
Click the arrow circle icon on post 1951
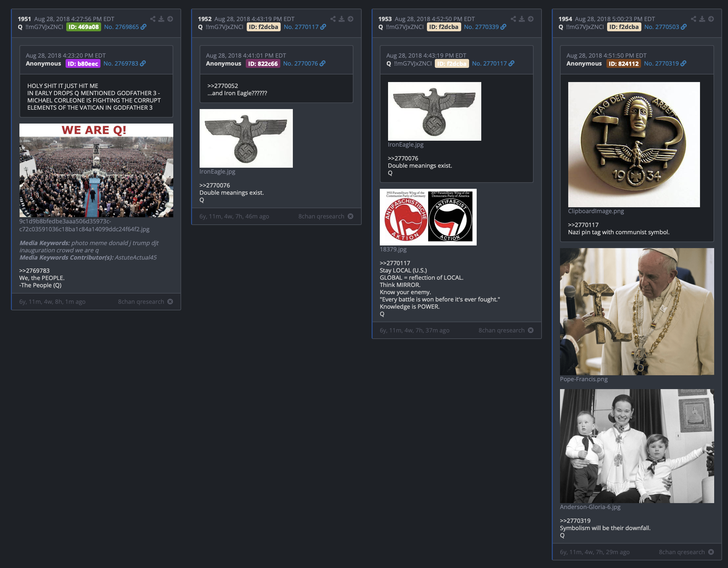(x=170, y=19)
